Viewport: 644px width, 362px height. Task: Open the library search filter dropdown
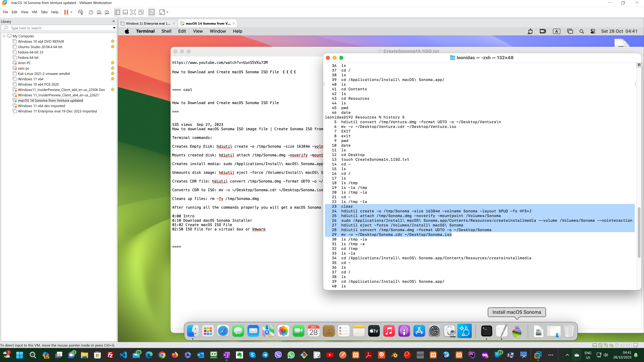pos(114,28)
